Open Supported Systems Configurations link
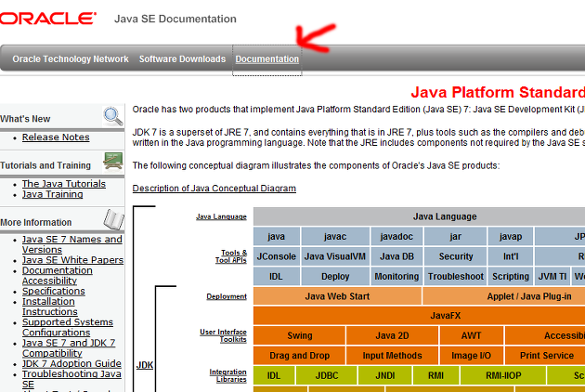The image size is (585, 392). pos(68,327)
